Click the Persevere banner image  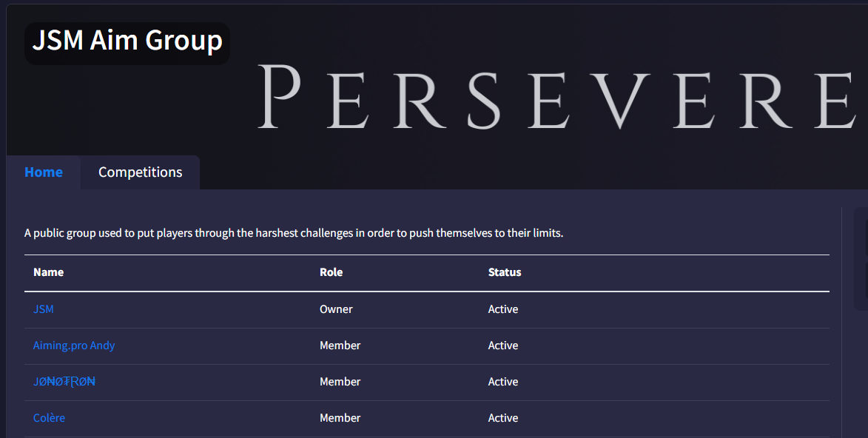coord(555,96)
